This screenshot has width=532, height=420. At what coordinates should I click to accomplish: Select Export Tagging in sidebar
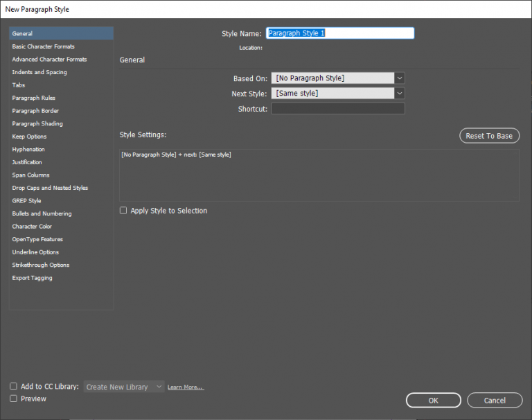coord(32,278)
